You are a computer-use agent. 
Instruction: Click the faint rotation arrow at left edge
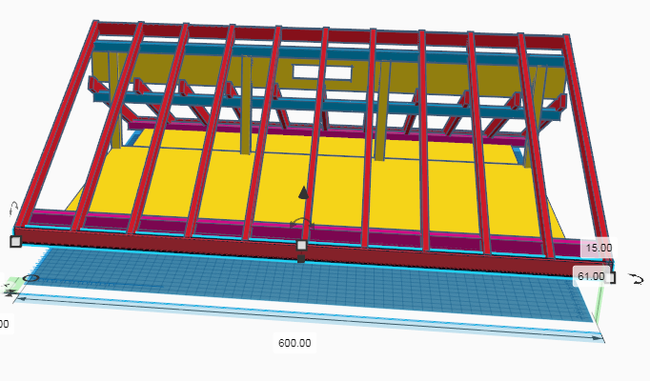point(14,209)
